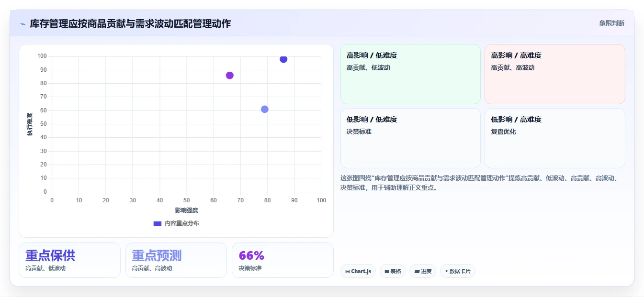Click the 复盘优化 text in quadrant
Screen dimensions: 644x297
(503, 132)
